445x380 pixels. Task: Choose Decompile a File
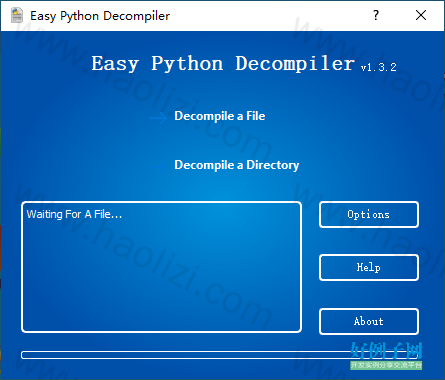(x=220, y=116)
